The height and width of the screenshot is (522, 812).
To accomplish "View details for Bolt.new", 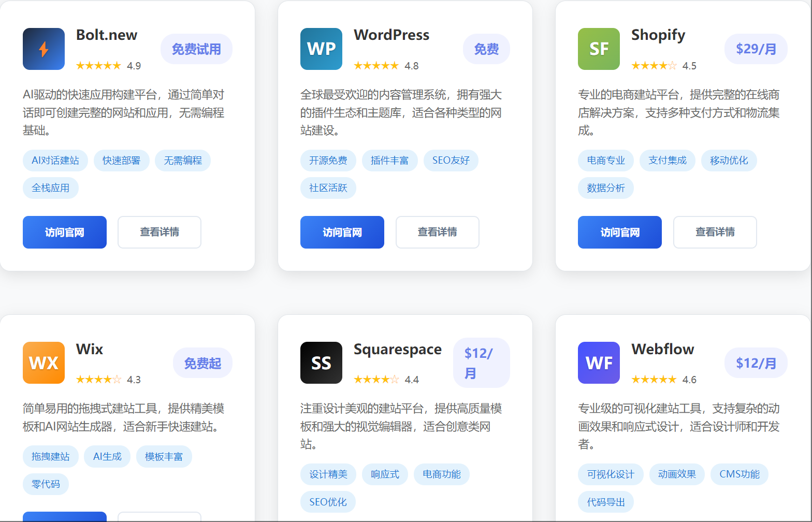I will pyautogui.click(x=160, y=233).
